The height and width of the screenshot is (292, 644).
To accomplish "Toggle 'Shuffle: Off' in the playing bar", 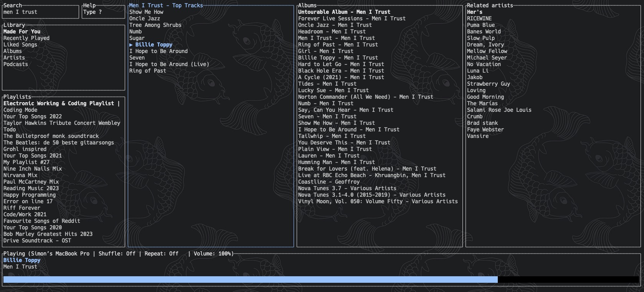I will 117,254.
